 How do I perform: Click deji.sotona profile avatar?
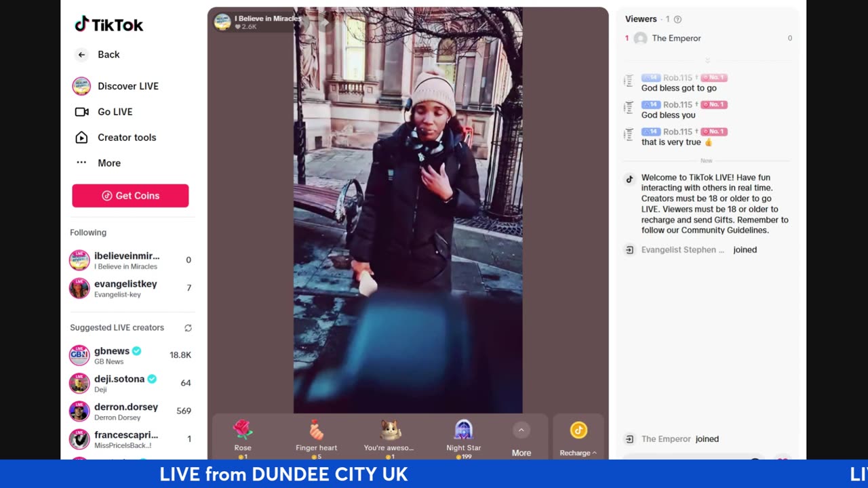pyautogui.click(x=79, y=383)
